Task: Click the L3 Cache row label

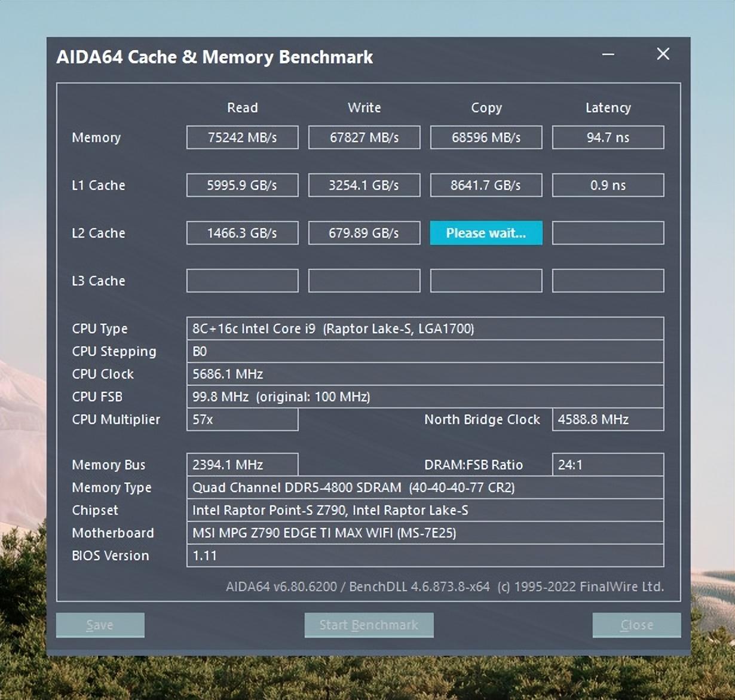Action: click(99, 281)
